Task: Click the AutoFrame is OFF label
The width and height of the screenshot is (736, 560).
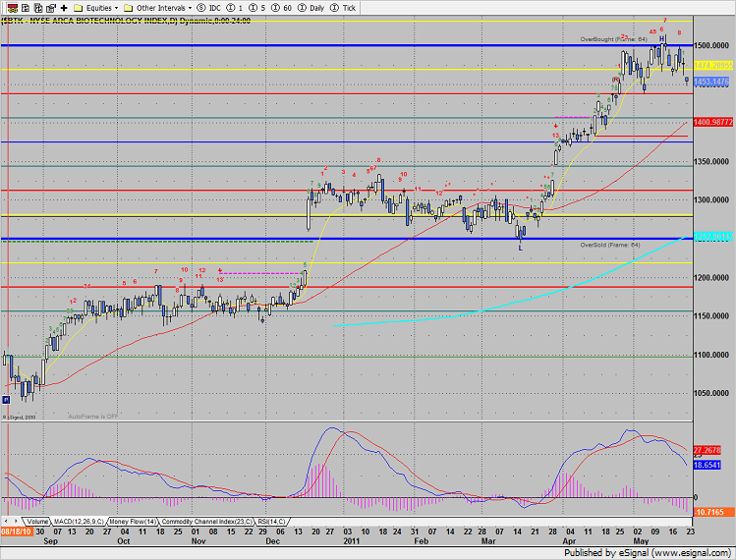Action: [x=93, y=417]
